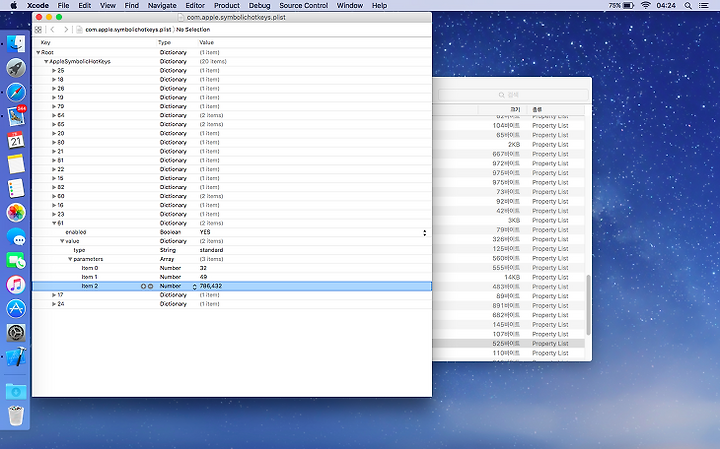Open Safari from the Dock

coord(16,92)
